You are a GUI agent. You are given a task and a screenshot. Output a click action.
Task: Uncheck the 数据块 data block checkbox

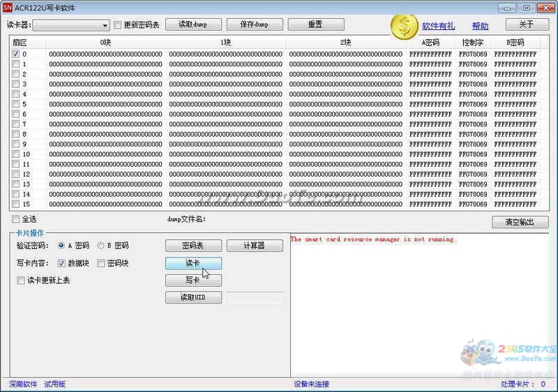[61, 263]
